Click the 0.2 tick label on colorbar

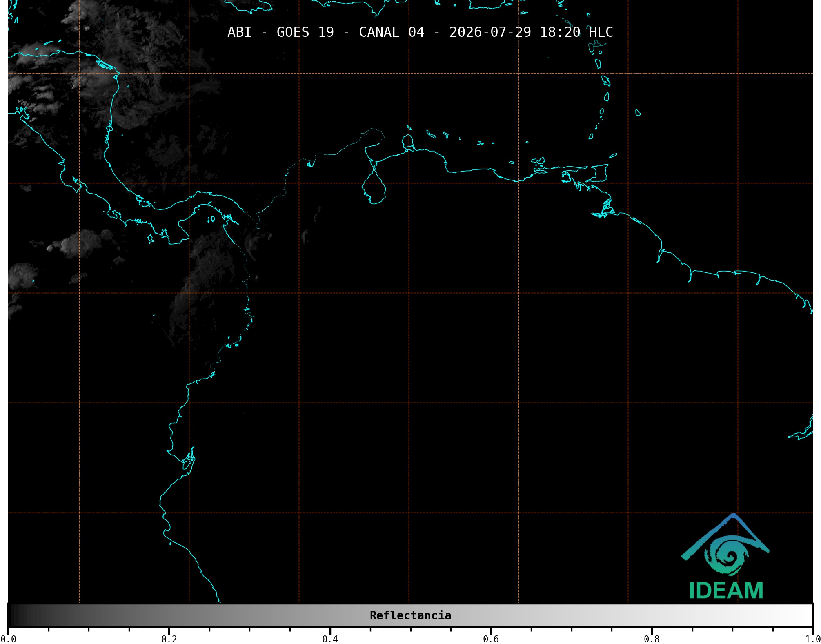click(x=169, y=639)
